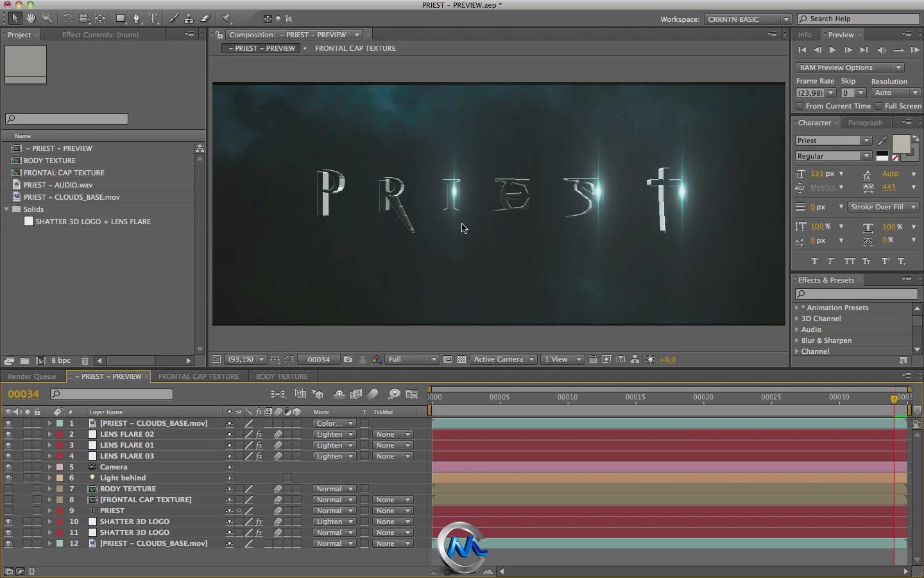Open the Paragraph panel tab
This screenshot has height=578, width=924.
[x=865, y=123]
